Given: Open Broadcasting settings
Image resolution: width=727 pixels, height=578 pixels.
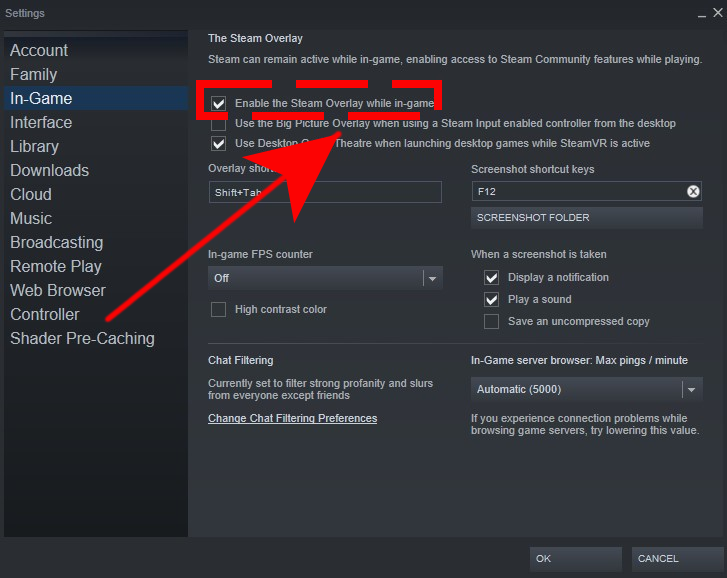Looking at the screenshot, I should coord(96,242).
